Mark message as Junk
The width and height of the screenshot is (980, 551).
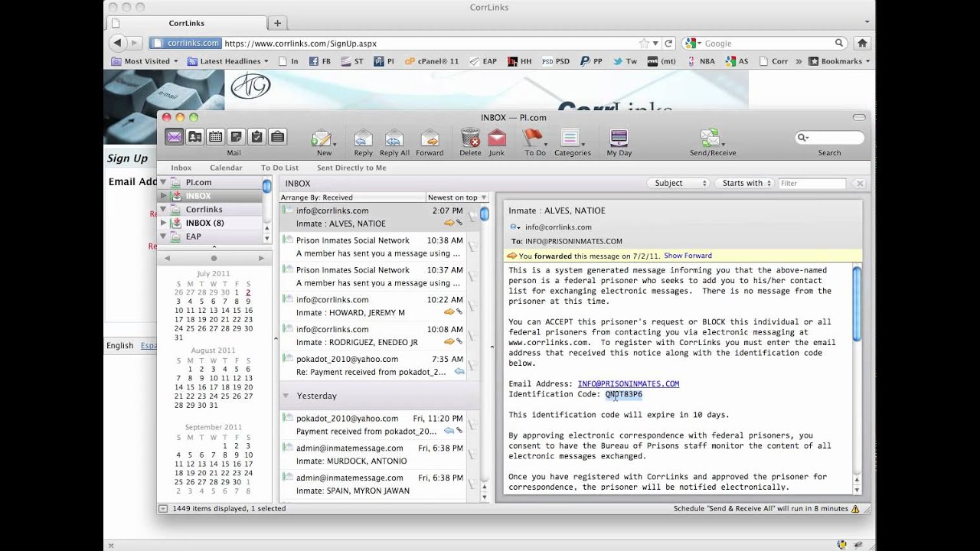pyautogui.click(x=497, y=142)
